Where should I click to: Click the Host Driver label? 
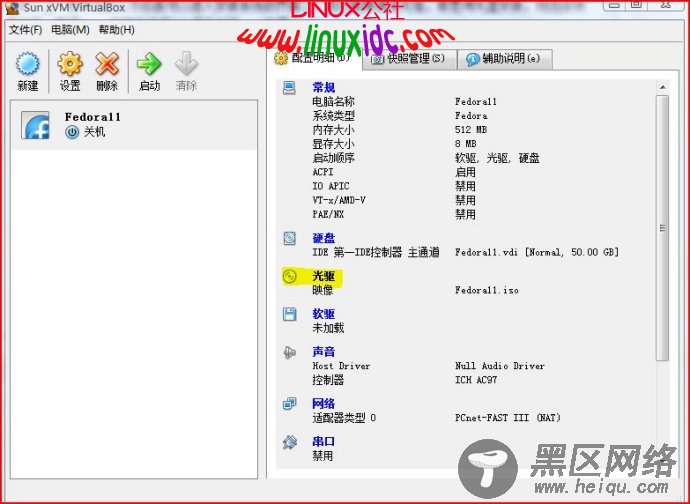click(x=341, y=366)
